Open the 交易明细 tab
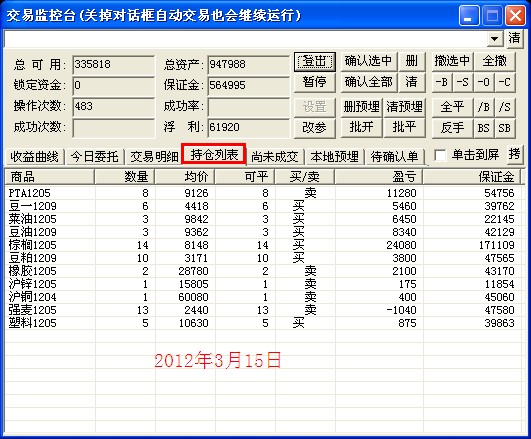The width and height of the screenshot is (531, 439). point(154,156)
